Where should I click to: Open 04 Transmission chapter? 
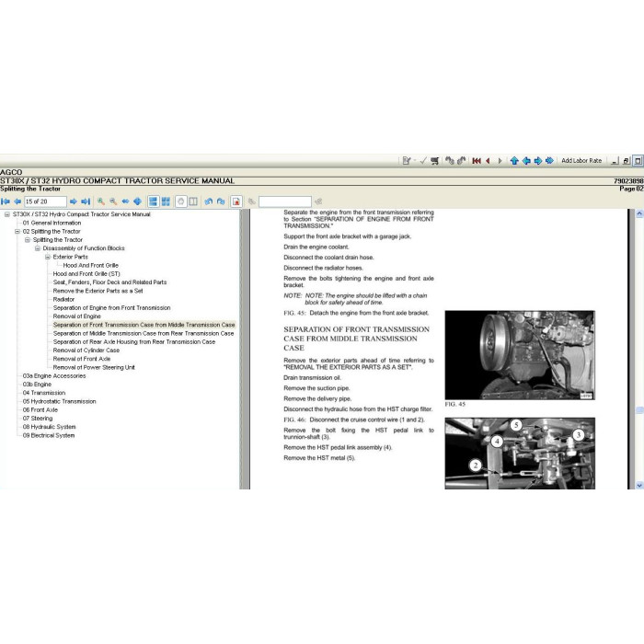(x=44, y=393)
